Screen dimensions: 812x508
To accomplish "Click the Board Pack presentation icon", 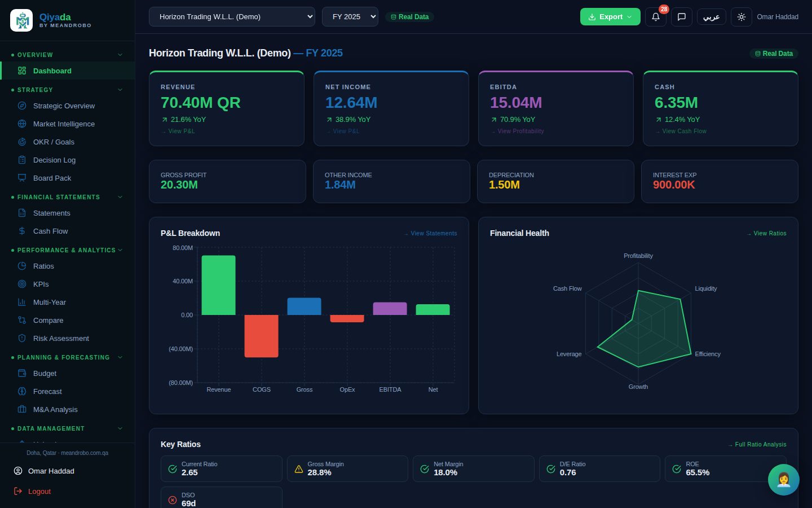I will tap(22, 178).
